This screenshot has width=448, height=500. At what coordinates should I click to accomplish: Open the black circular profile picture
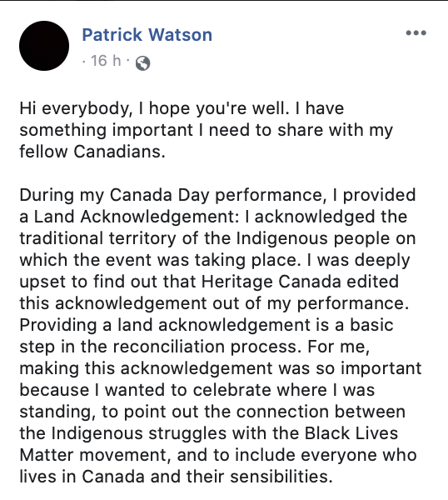pyautogui.click(x=44, y=46)
